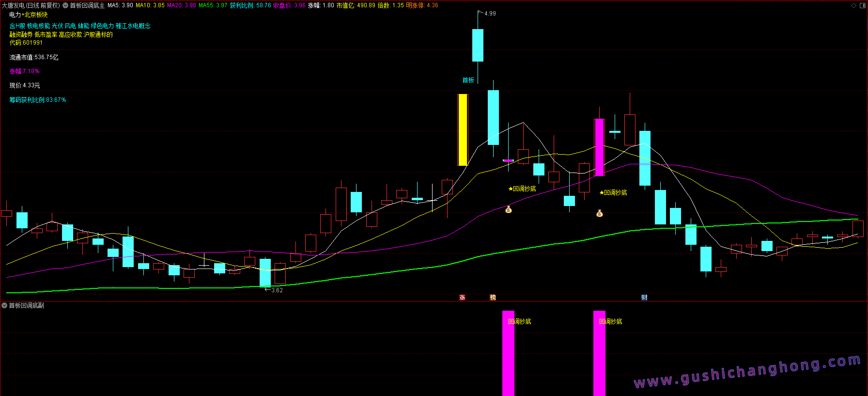Collapse the 首板回调底副 sub-chart panel arrow

[x=4, y=305]
